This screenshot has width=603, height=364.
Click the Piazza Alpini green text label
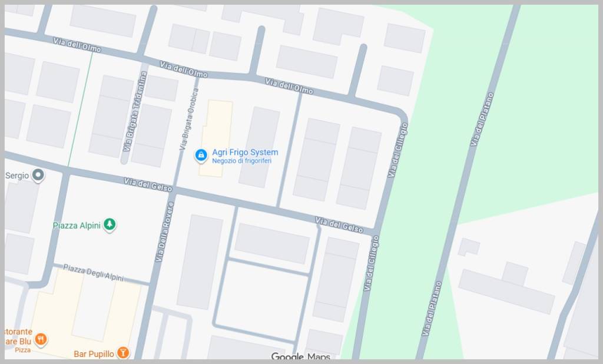click(77, 226)
